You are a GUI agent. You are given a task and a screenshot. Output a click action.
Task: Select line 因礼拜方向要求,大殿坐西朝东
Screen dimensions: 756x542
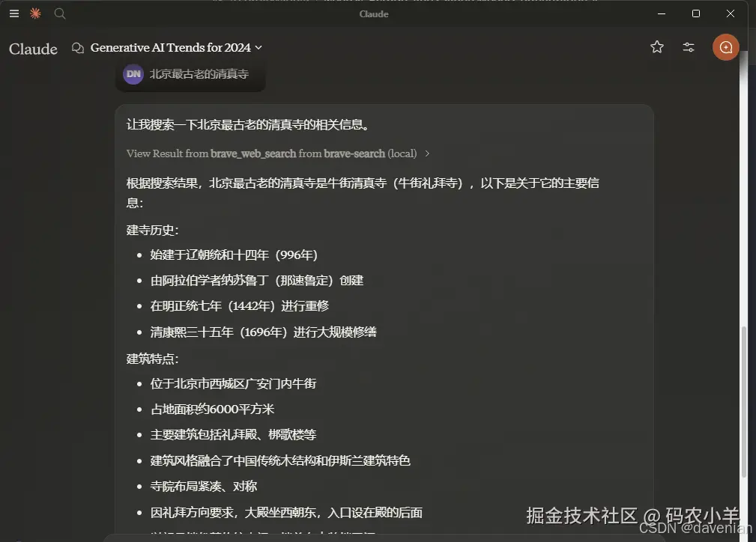[286, 513]
